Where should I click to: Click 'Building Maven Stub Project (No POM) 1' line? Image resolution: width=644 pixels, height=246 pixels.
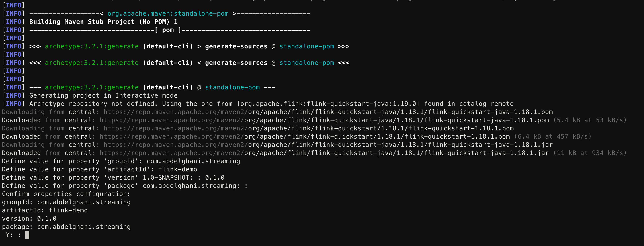pos(103,22)
